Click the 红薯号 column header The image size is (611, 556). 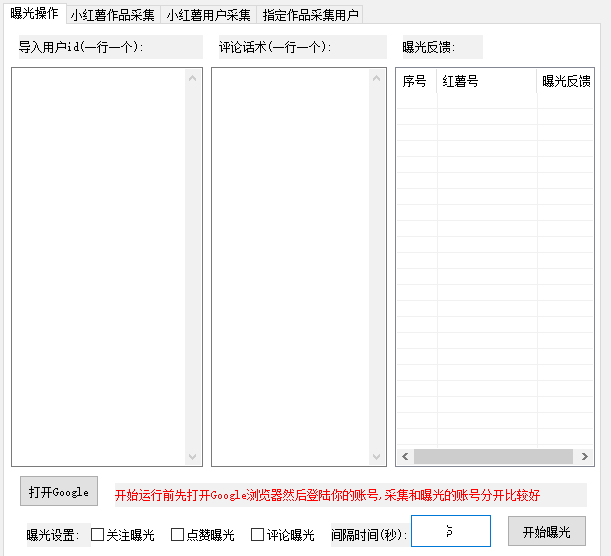point(486,81)
